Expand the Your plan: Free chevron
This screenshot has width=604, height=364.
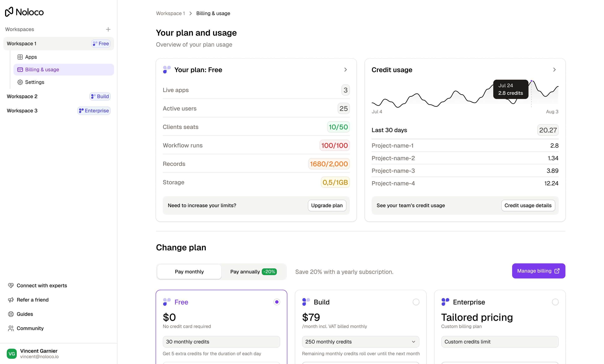click(346, 70)
